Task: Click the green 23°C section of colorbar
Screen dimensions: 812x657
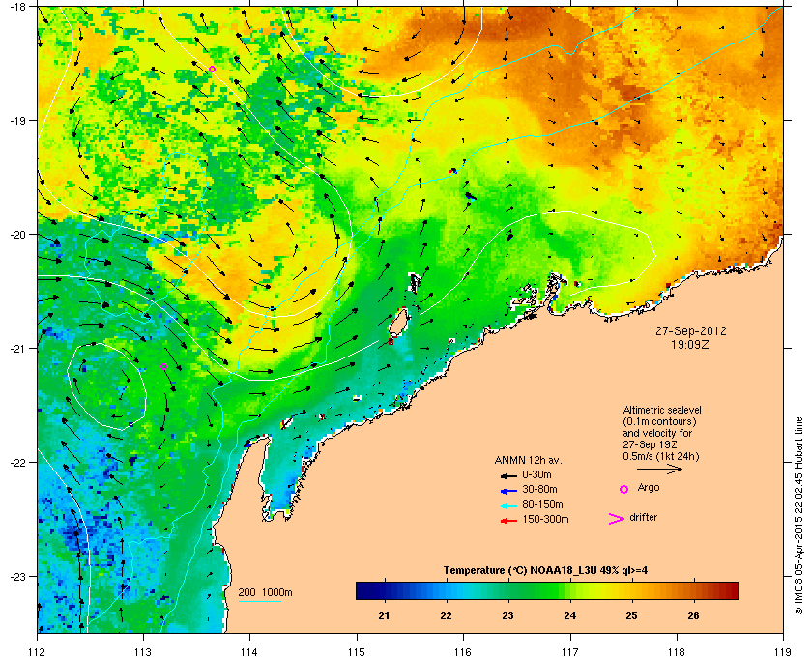Action: tap(508, 590)
